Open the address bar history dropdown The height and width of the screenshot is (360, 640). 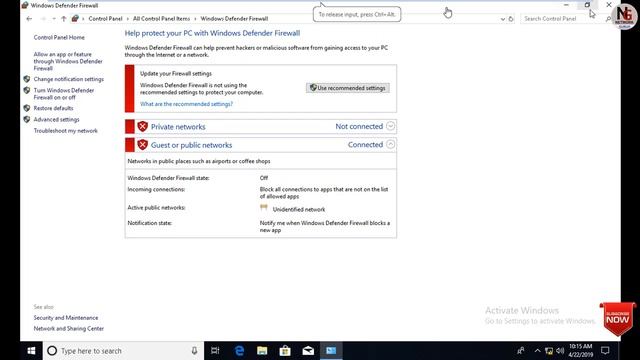point(502,19)
